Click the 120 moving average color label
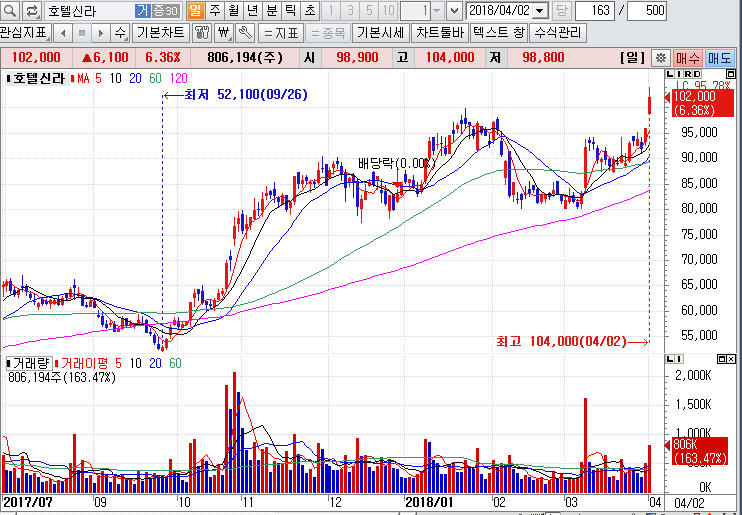The image size is (742, 515). click(180, 78)
